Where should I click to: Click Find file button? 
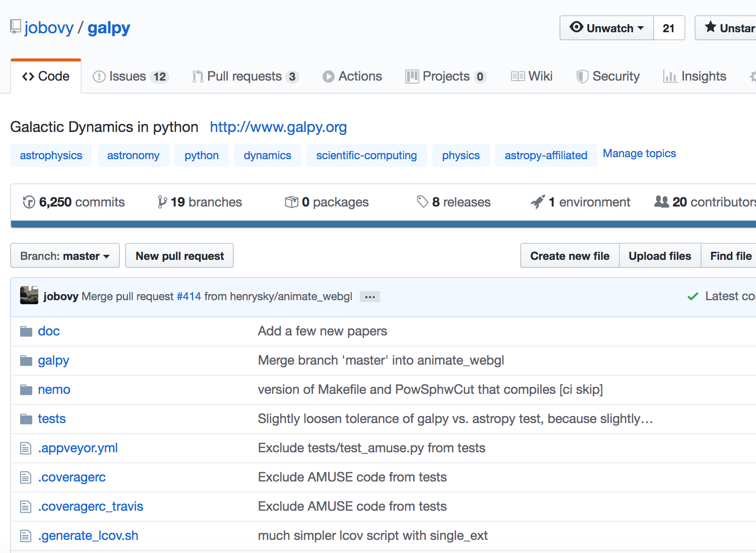(x=729, y=256)
